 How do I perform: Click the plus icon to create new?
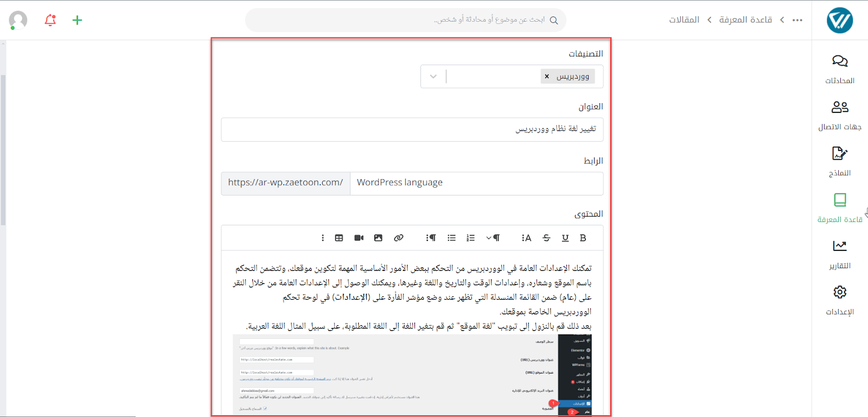77,20
